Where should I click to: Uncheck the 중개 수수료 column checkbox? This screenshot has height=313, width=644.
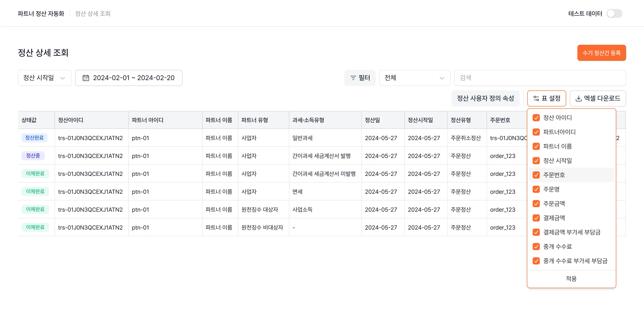pos(536,247)
